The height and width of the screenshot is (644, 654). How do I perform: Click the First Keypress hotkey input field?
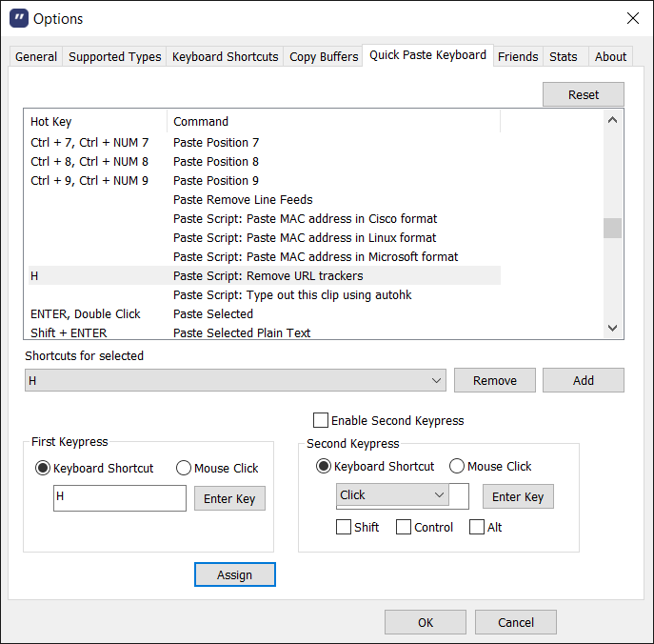(120, 497)
